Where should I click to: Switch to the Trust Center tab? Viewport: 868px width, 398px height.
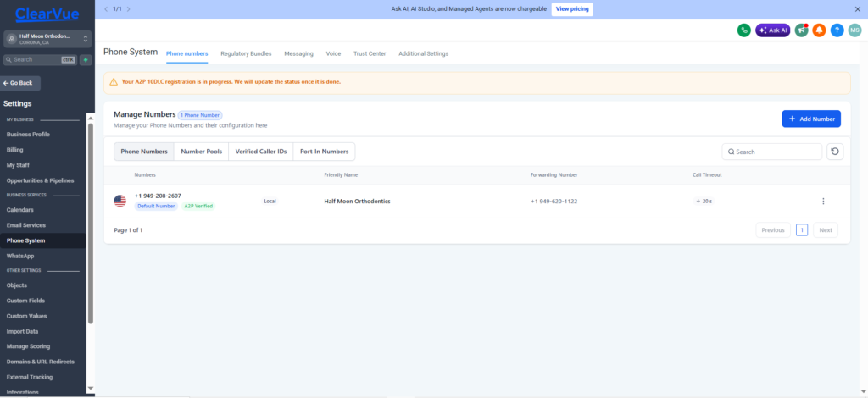[370, 53]
